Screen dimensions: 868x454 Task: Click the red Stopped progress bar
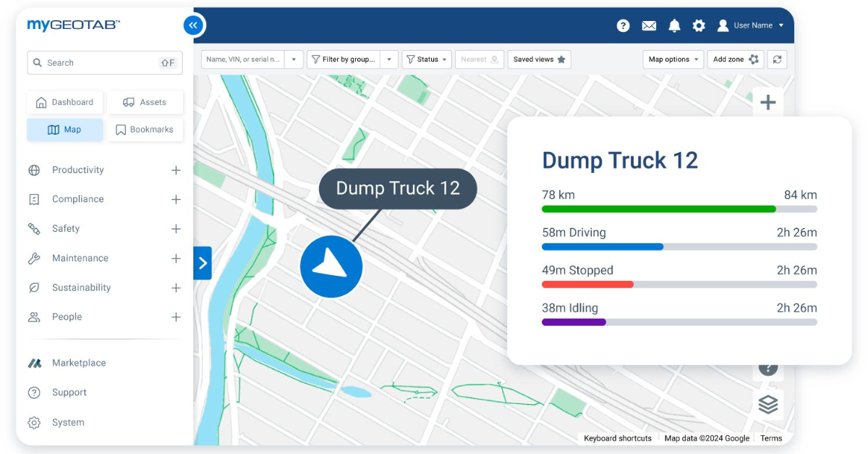[679, 285]
